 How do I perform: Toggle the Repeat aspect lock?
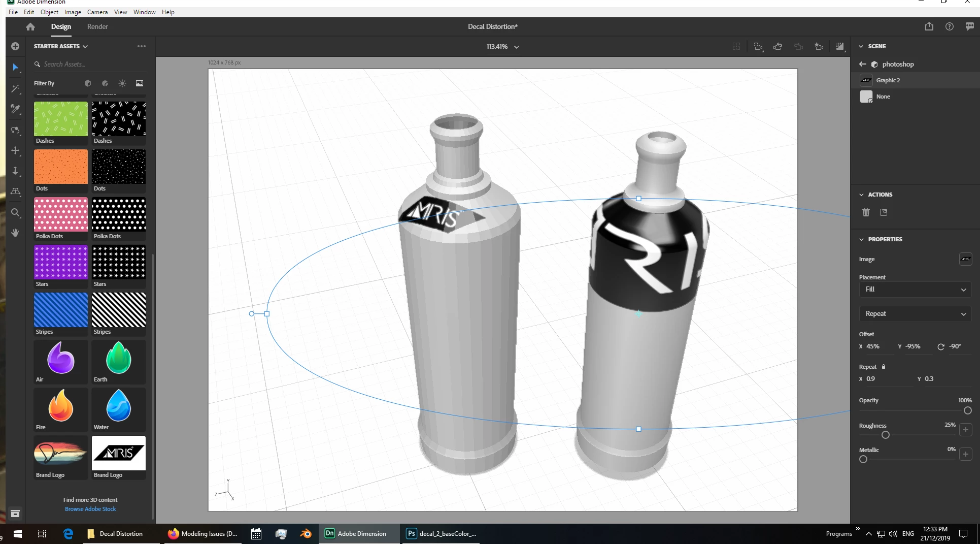click(x=884, y=366)
